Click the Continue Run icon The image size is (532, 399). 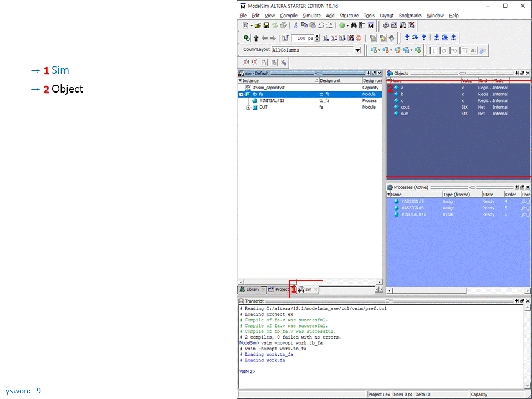[x=333, y=38]
